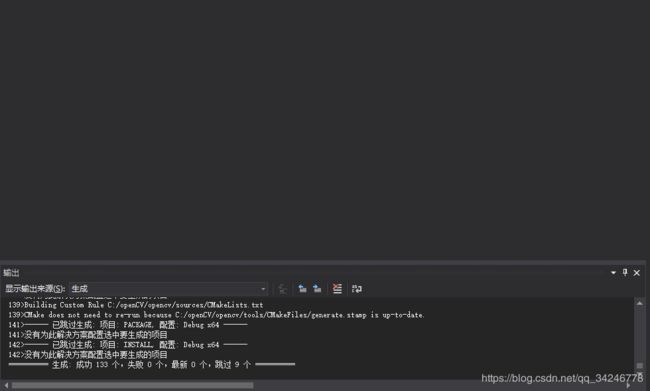Click the vertical scrollbar thumb in Output

click(x=640, y=365)
